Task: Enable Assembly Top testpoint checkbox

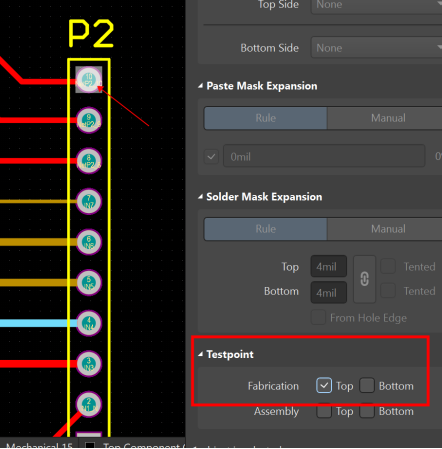Action: click(324, 411)
